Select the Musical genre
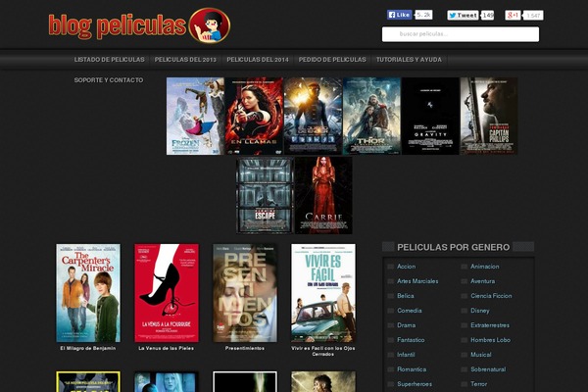The height and width of the screenshot is (392, 588). coord(481,355)
